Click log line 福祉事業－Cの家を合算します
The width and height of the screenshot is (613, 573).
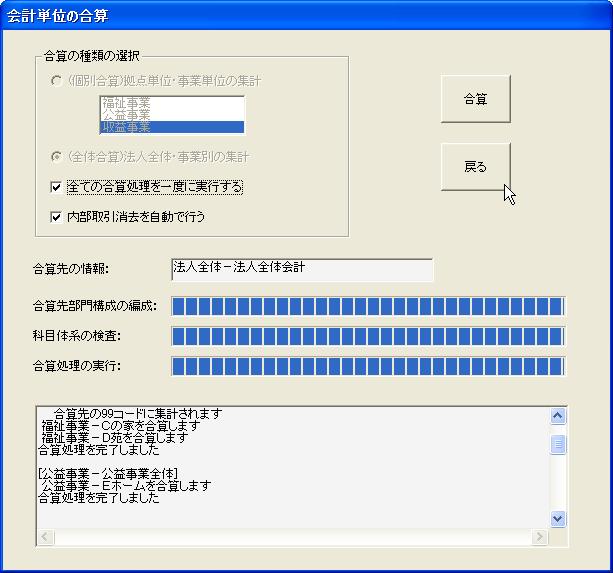pyautogui.click(x=121, y=426)
